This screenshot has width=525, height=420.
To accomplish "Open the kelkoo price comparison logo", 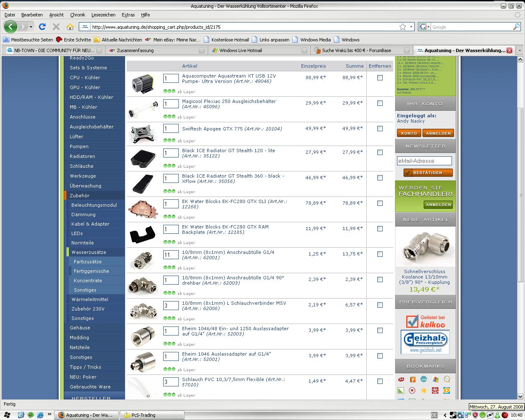I will click(x=425, y=321).
